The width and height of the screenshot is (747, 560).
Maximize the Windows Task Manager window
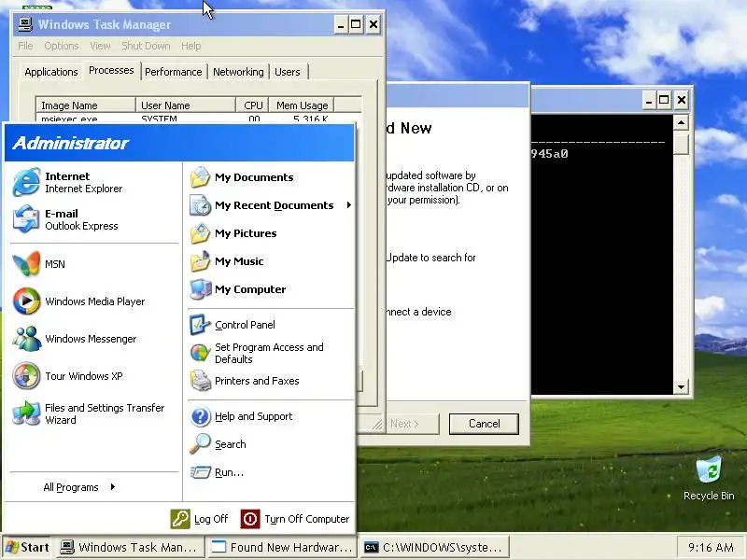pos(356,24)
